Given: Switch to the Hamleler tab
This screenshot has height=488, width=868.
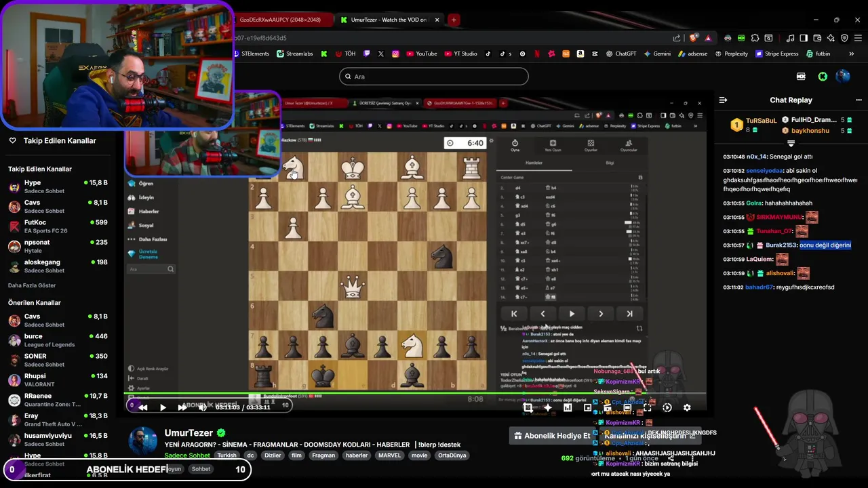Looking at the screenshot, I should pyautogui.click(x=534, y=163).
